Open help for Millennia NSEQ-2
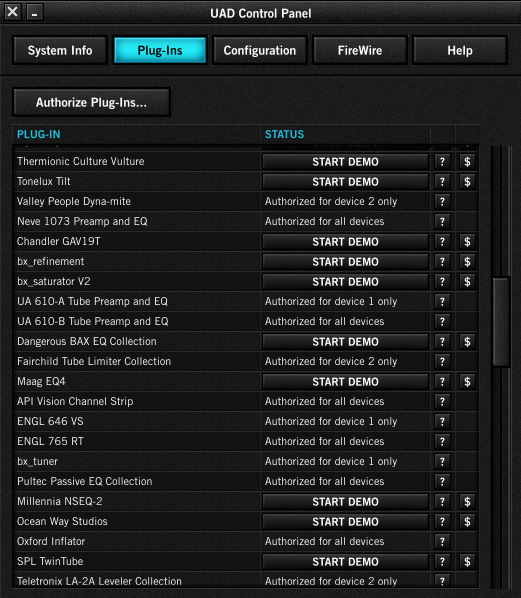521x598 pixels. [x=442, y=502]
